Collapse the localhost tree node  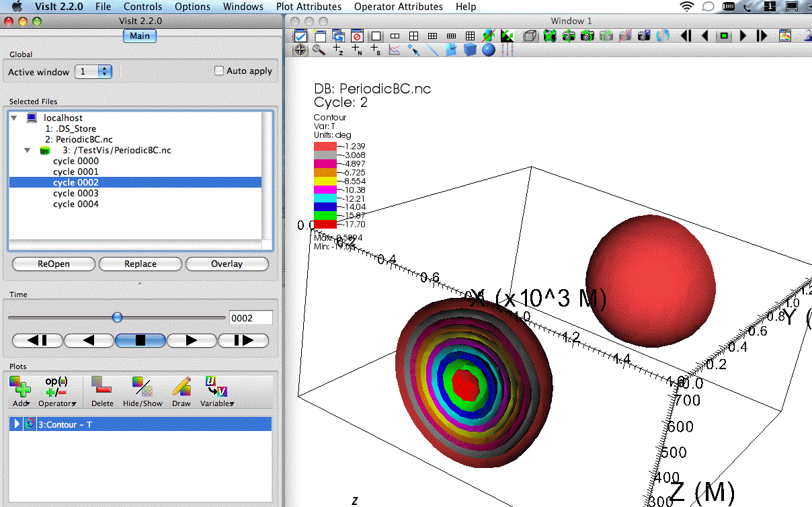(x=14, y=118)
